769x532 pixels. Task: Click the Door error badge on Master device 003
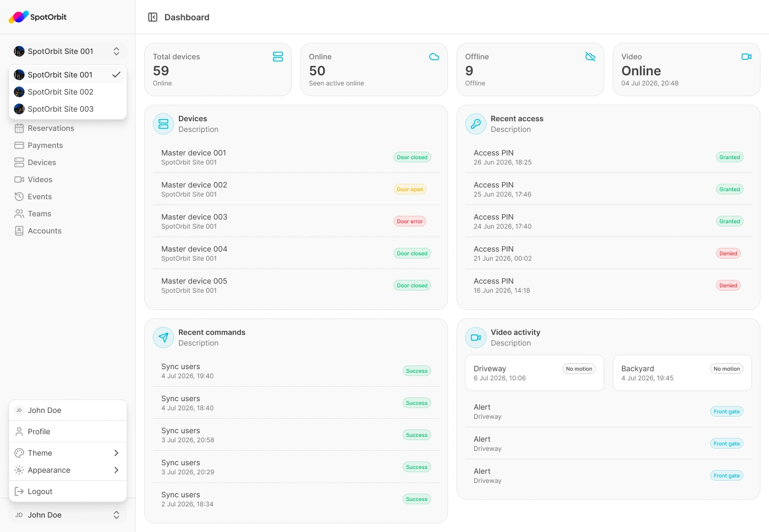pyautogui.click(x=410, y=221)
